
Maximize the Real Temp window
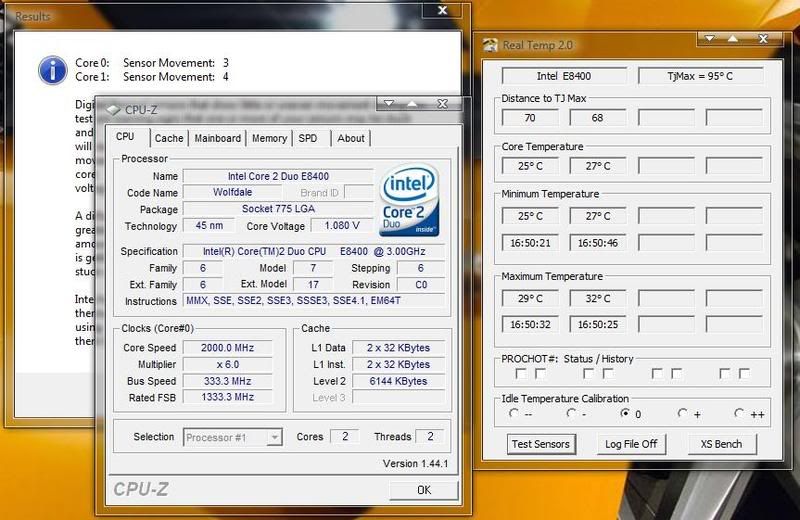point(733,38)
